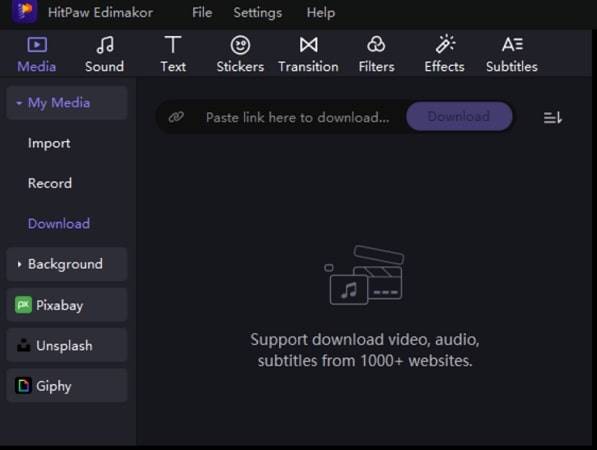The image size is (597, 450).
Task: Click the HitPaw Edimakor logo icon
Action: tap(24, 11)
